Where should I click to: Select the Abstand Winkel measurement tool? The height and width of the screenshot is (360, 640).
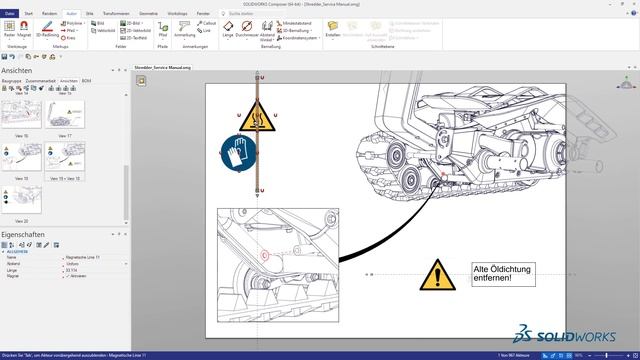coord(267,31)
